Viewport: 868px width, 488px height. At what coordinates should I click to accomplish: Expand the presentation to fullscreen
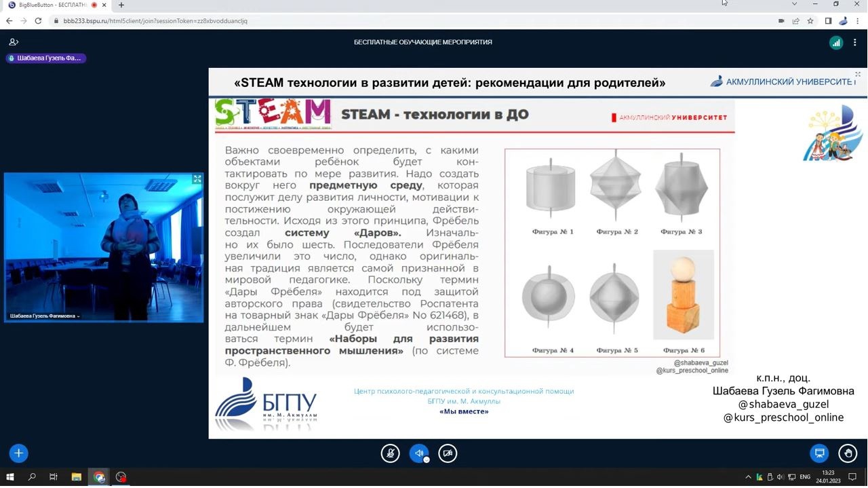coord(857,75)
